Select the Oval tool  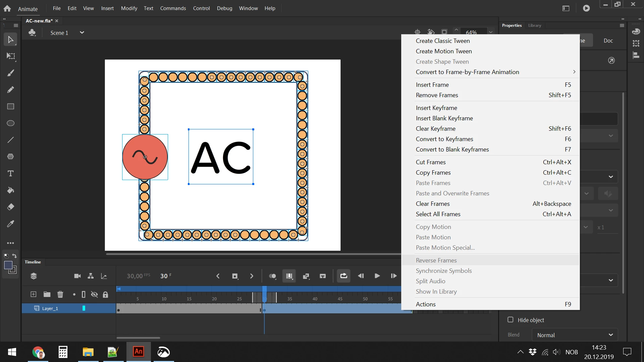(11, 123)
